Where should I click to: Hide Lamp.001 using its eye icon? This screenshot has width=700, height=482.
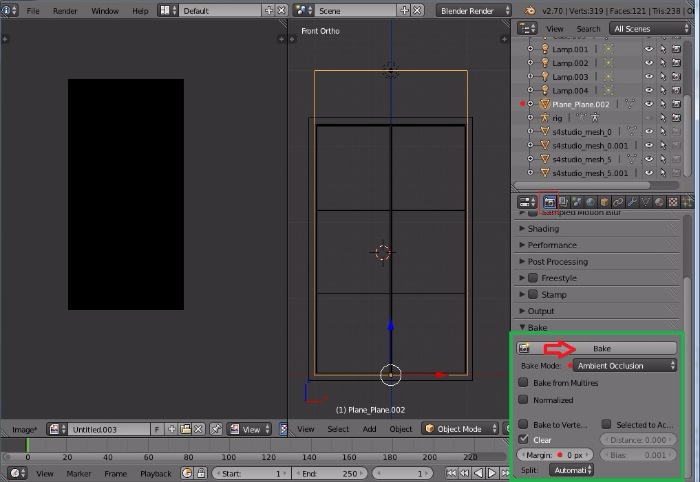point(649,48)
